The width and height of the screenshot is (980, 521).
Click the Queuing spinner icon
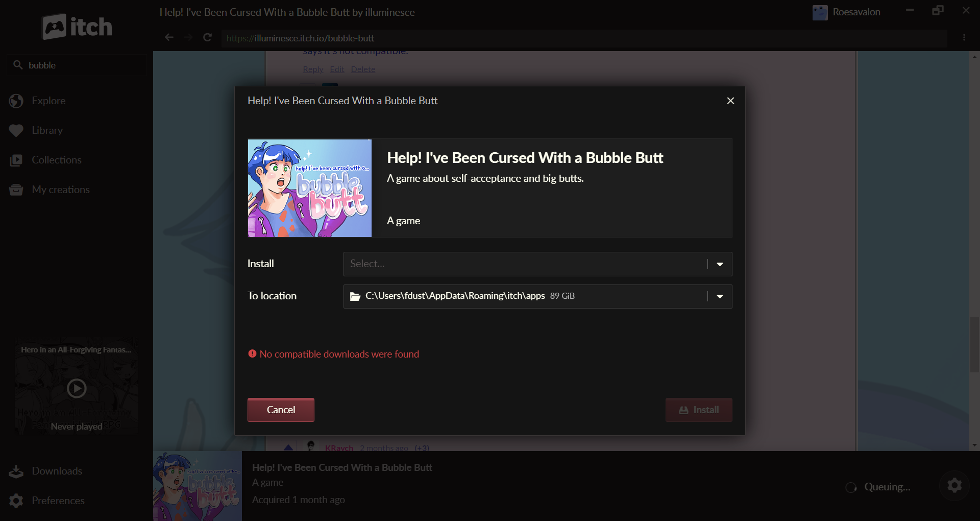click(x=851, y=487)
